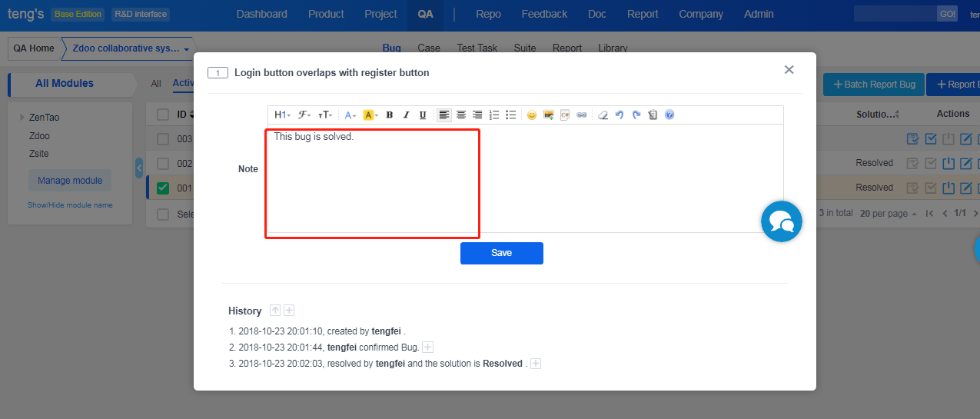Check the checkbox for bug 003
This screenshot has height=419, width=980.
coord(163,139)
